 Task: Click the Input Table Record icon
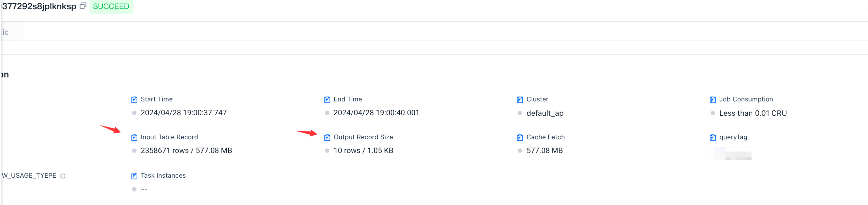[x=134, y=137]
